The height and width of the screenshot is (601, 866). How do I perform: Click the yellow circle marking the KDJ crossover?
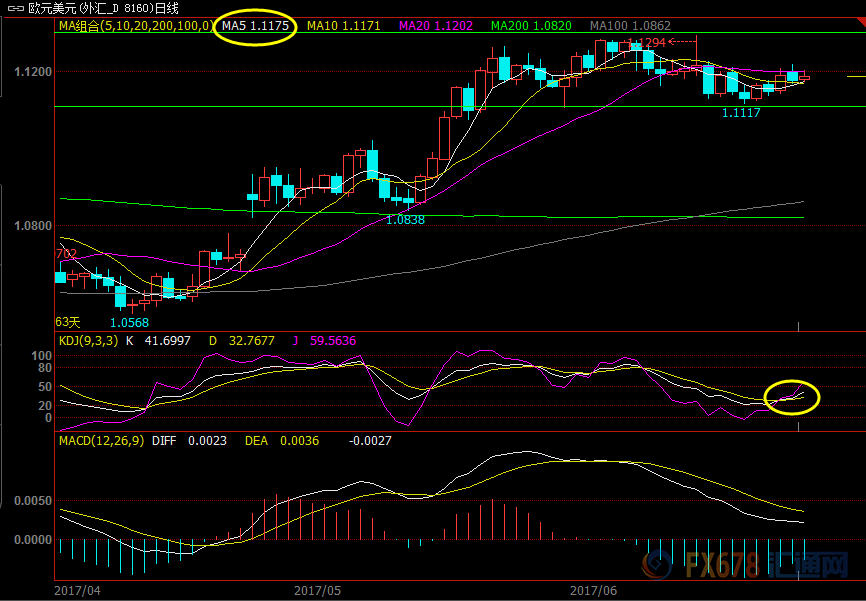coord(791,397)
